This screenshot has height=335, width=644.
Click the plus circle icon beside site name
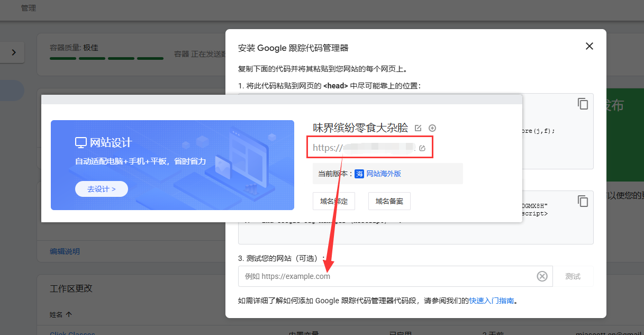pyautogui.click(x=432, y=128)
